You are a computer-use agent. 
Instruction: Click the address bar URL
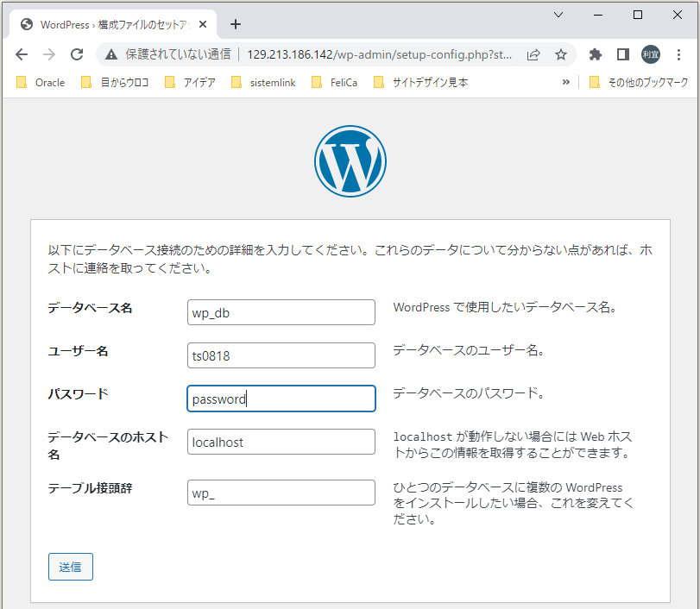[379, 55]
